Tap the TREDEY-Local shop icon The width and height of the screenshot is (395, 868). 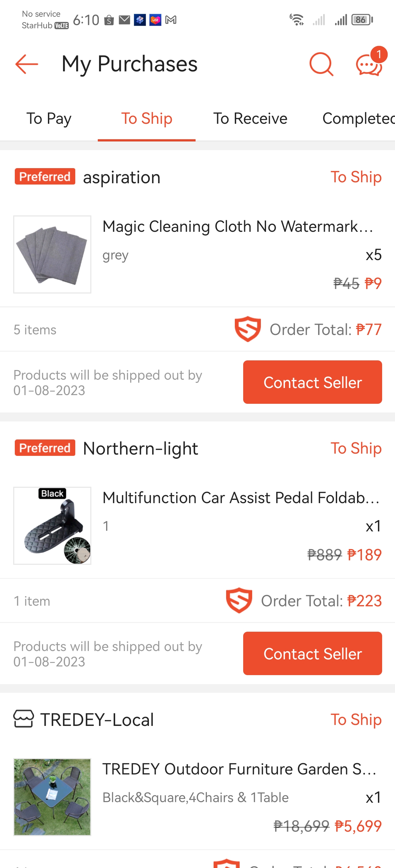coord(23,719)
